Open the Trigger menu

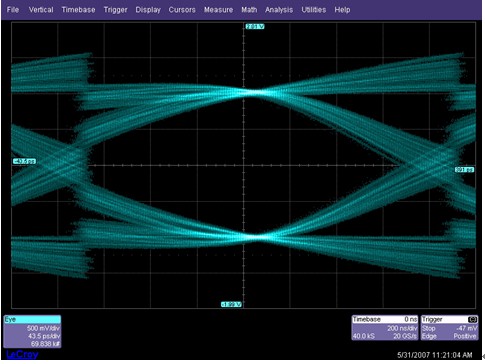click(x=115, y=10)
